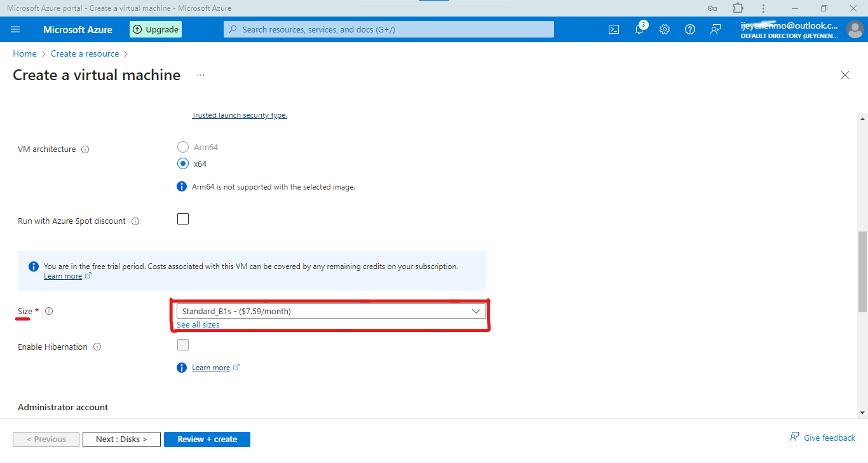Click the Review + create button
This screenshot has height=463, width=868.
[207, 439]
